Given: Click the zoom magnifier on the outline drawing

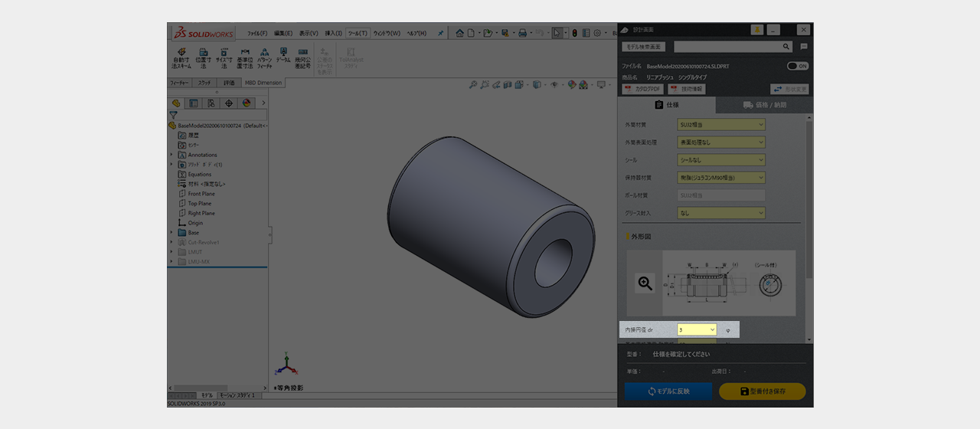Looking at the screenshot, I should [645, 283].
